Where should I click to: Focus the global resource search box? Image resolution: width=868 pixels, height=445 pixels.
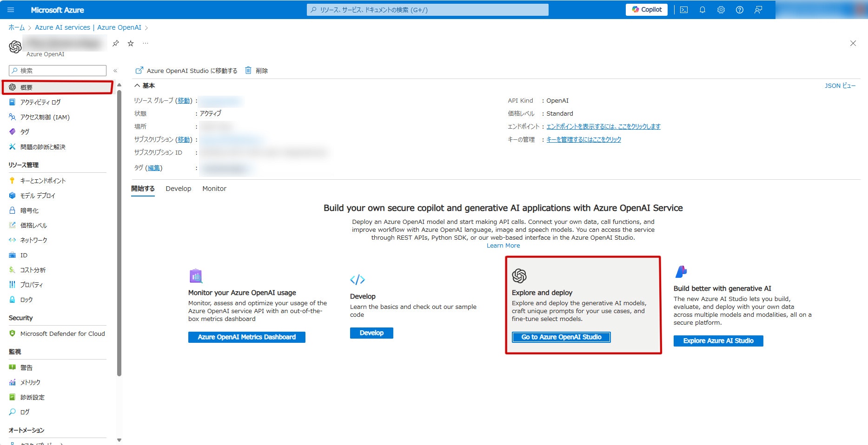pos(427,10)
